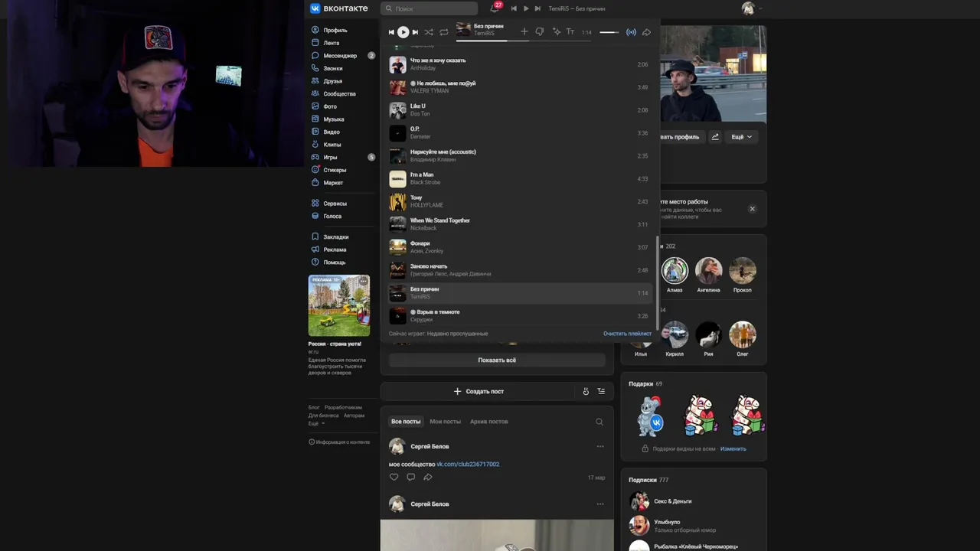Play When We Stand Together by Nickelback
Screen dimensions: 980x551
(x=520, y=224)
